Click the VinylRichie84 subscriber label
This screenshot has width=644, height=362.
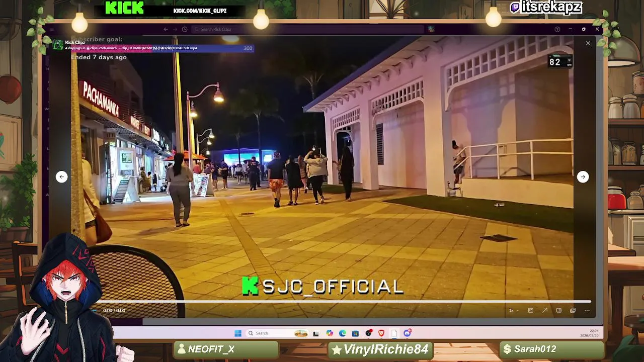386,349
